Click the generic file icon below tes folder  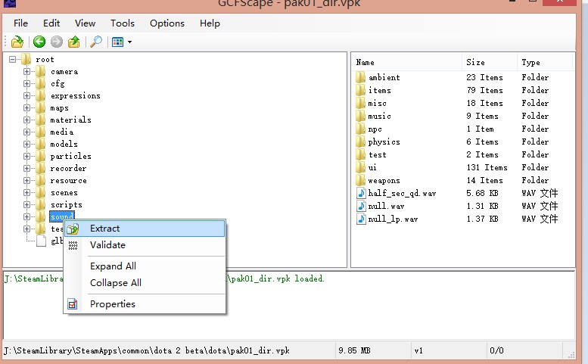pos(42,241)
